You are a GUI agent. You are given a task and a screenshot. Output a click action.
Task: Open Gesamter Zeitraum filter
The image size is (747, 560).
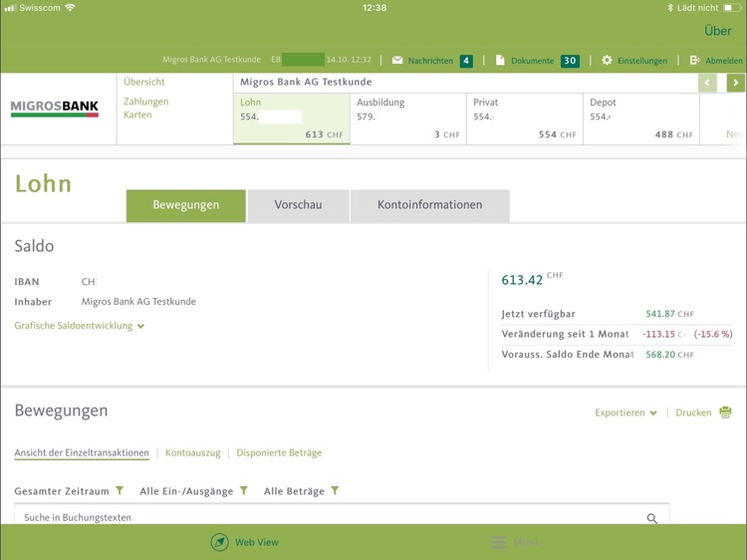click(69, 491)
